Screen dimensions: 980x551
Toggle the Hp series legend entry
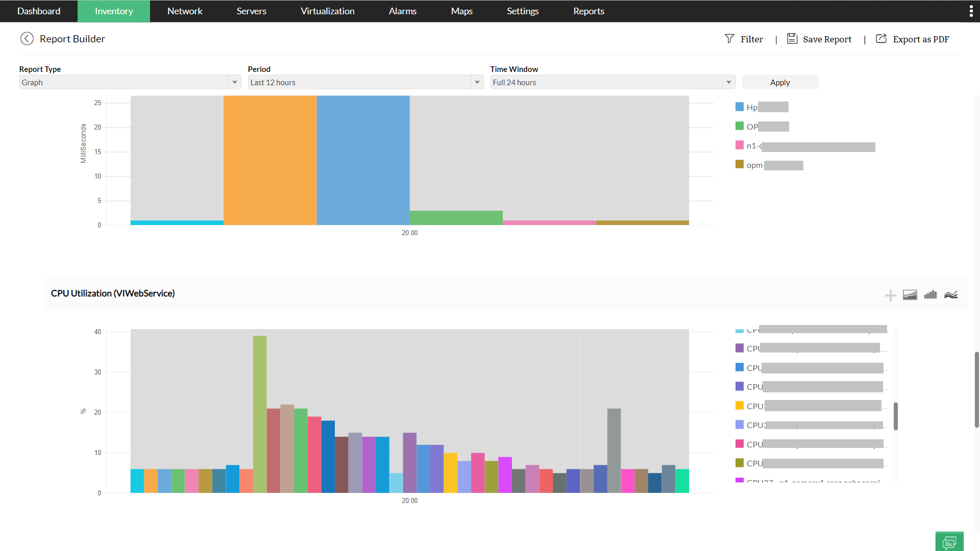tap(752, 107)
